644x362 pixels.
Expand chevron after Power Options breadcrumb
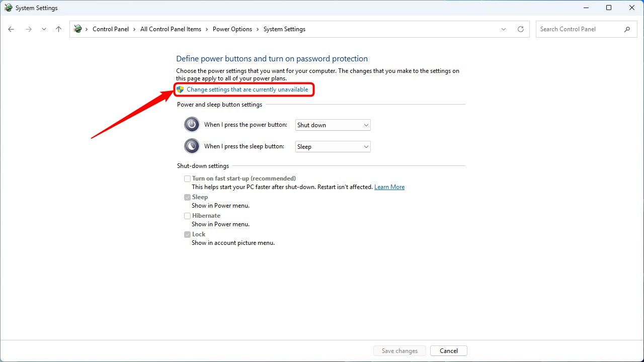coord(258,29)
